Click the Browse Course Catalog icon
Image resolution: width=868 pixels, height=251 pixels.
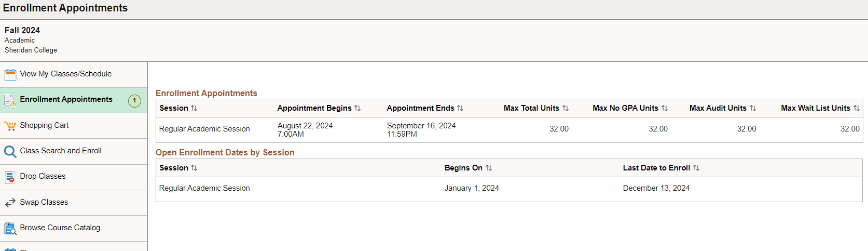(10, 228)
